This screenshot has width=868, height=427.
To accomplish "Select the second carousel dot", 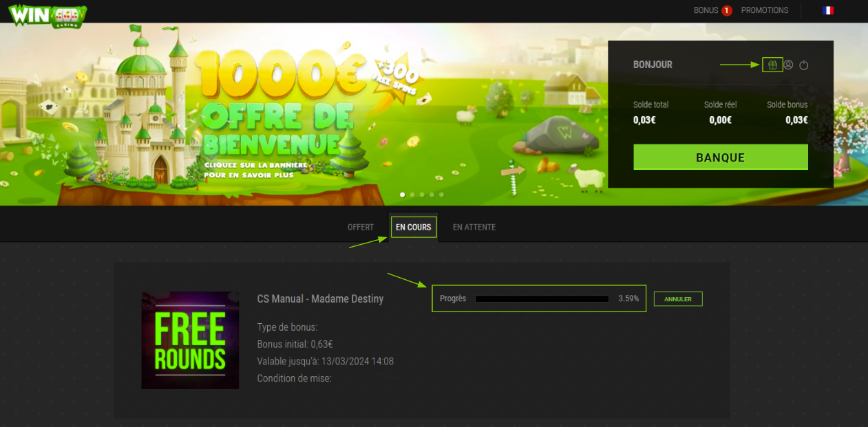I will (412, 195).
